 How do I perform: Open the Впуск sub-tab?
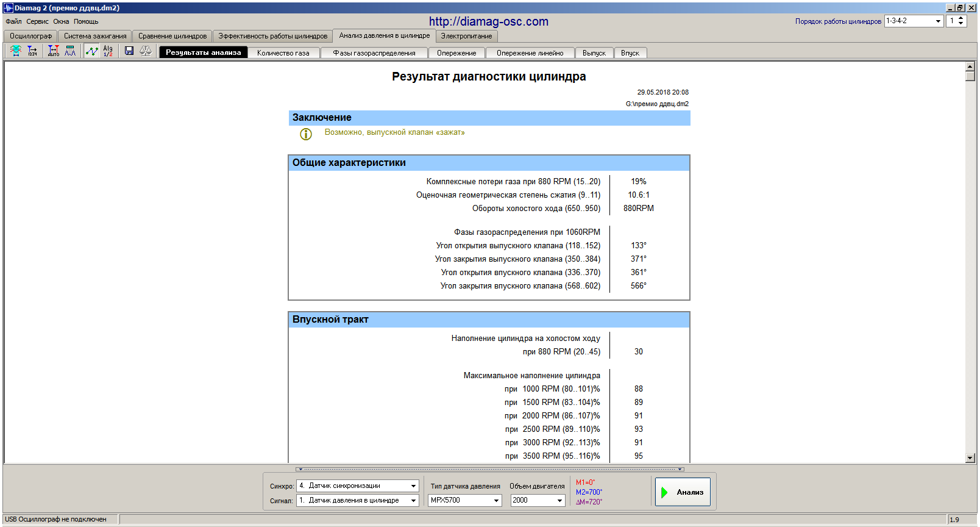click(x=630, y=53)
